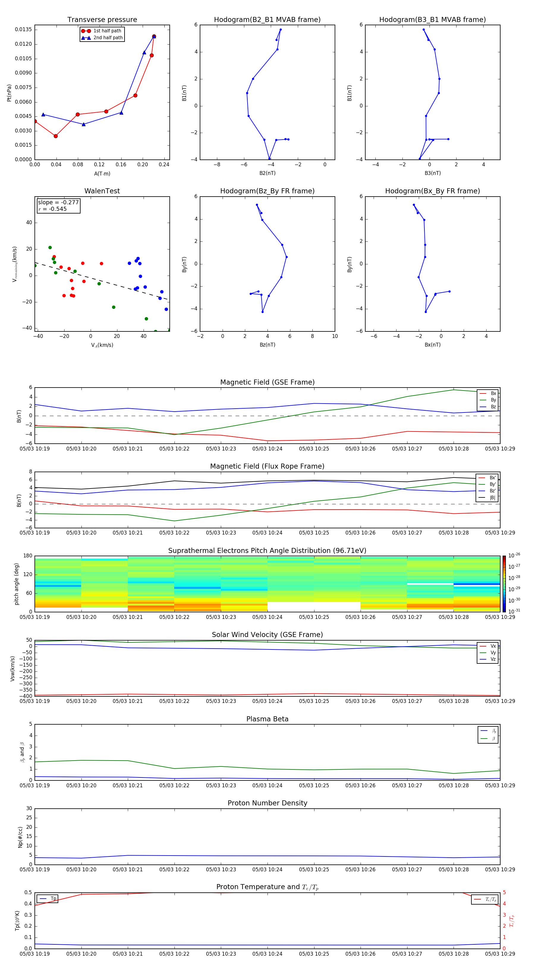Click '05/03 10:24' under GSE magnetic field plot
The height and width of the screenshot is (980, 535).
coord(267,449)
